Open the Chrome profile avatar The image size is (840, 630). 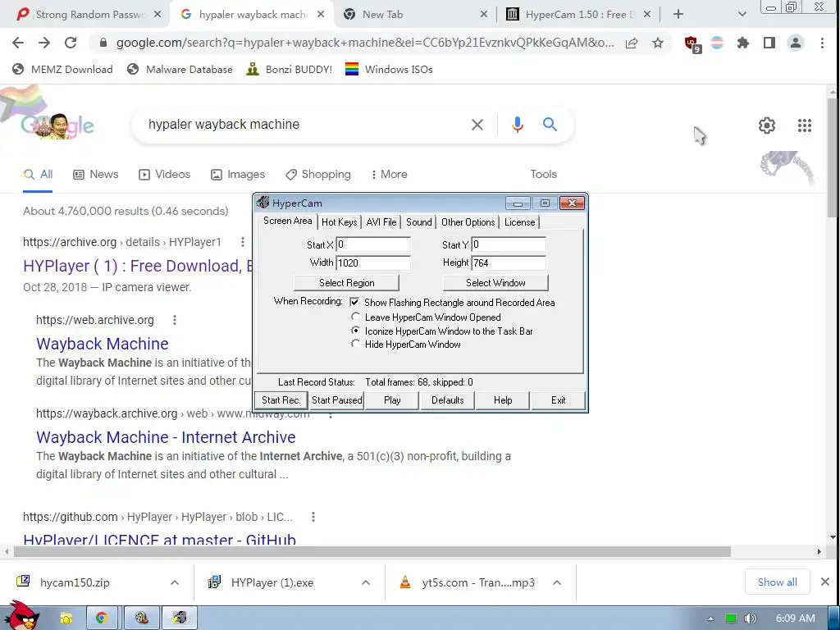coord(796,43)
